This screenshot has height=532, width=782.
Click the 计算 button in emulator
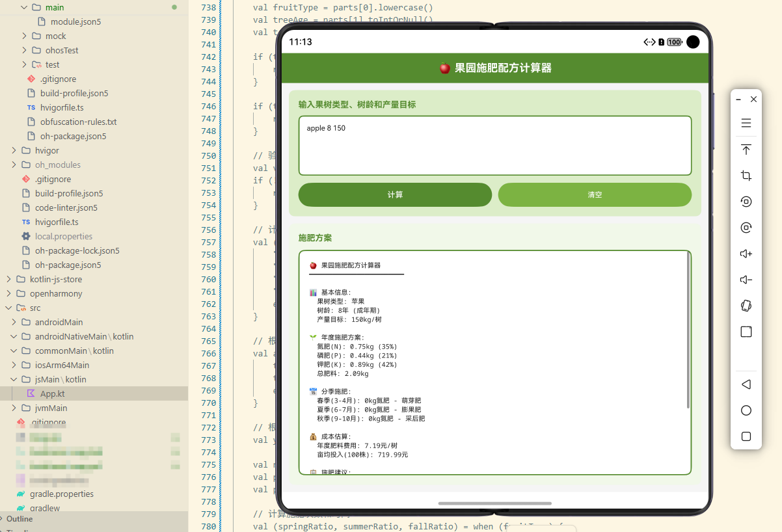[x=395, y=195]
